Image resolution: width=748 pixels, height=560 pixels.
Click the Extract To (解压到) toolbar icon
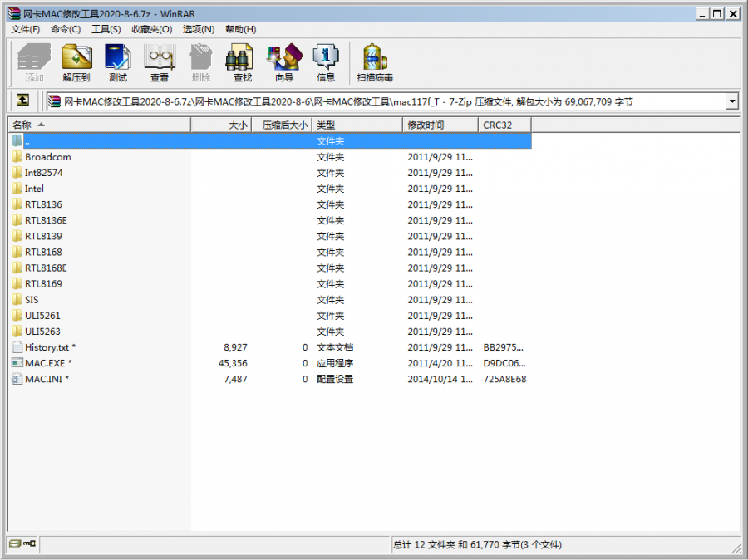point(76,57)
